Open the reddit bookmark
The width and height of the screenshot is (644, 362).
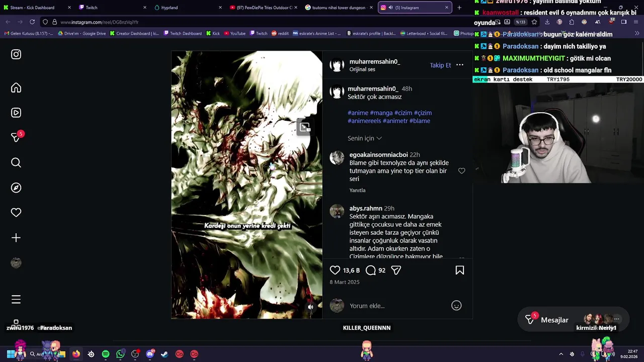(280, 34)
